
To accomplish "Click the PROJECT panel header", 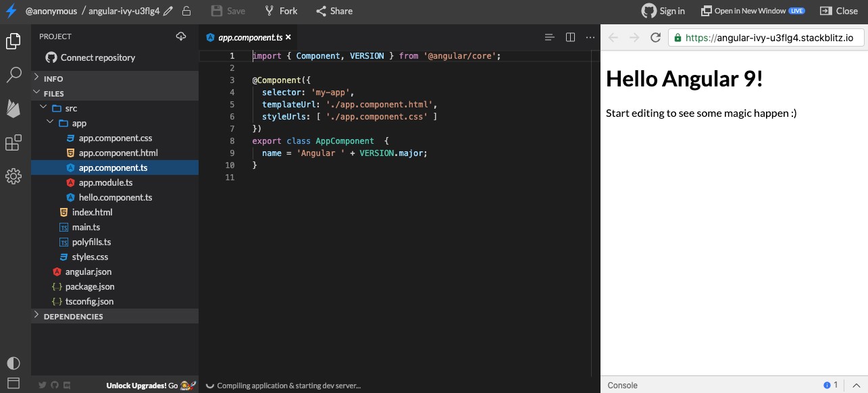I will point(55,36).
